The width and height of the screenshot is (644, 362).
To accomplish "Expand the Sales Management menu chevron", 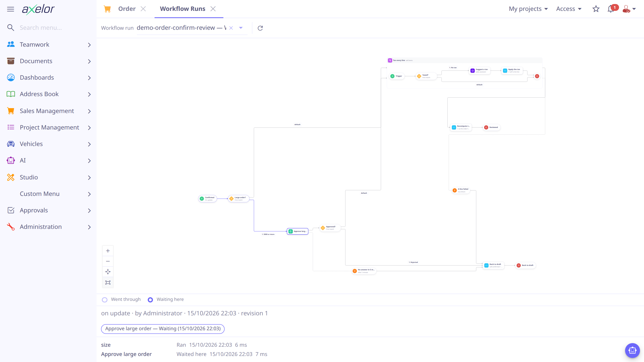I will [x=89, y=111].
